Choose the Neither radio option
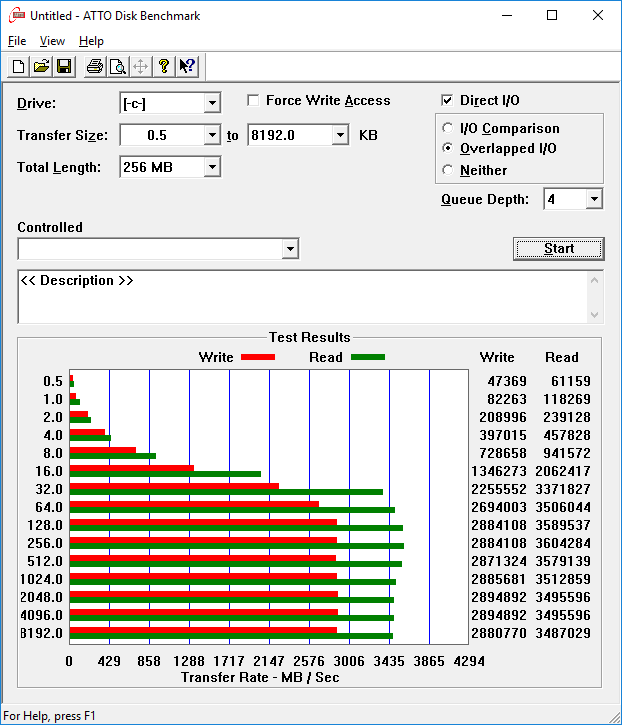This screenshot has width=622, height=725. click(x=448, y=170)
